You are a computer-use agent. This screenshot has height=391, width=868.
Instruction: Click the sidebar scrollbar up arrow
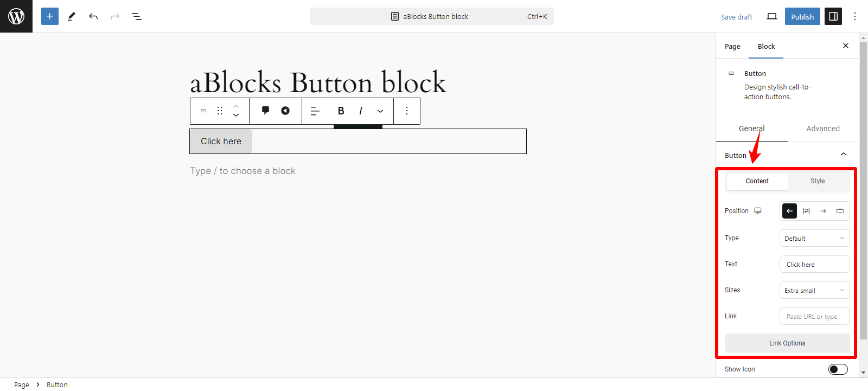point(863,37)
